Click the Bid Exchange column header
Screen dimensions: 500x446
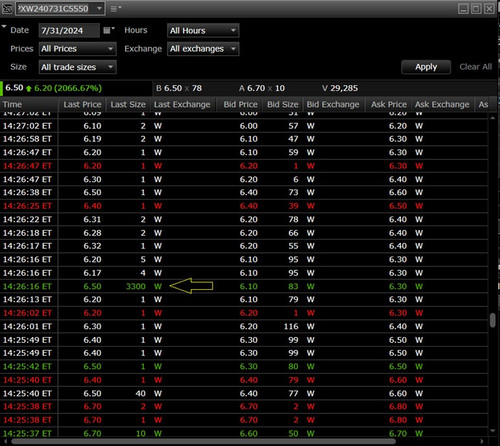(x=333, y=104)
